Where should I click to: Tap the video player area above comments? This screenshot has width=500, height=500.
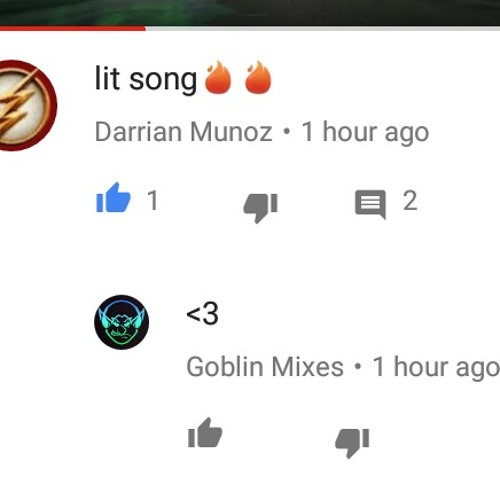pos(250,13)
